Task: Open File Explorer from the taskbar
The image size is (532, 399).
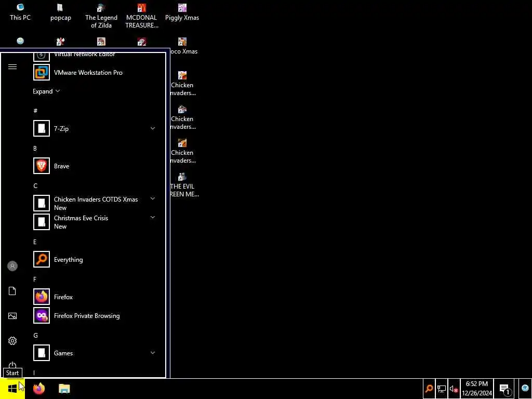Action: (x=64, y=389)
